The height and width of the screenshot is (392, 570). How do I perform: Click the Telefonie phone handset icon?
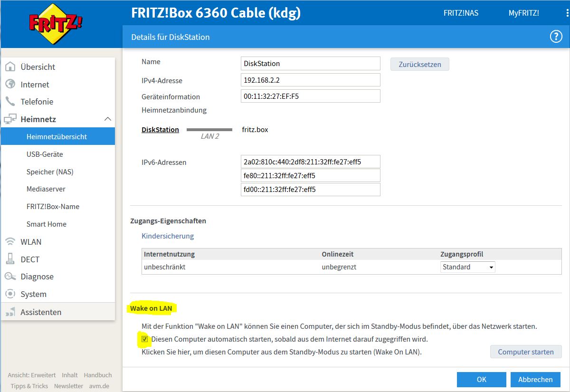[10, 101]
